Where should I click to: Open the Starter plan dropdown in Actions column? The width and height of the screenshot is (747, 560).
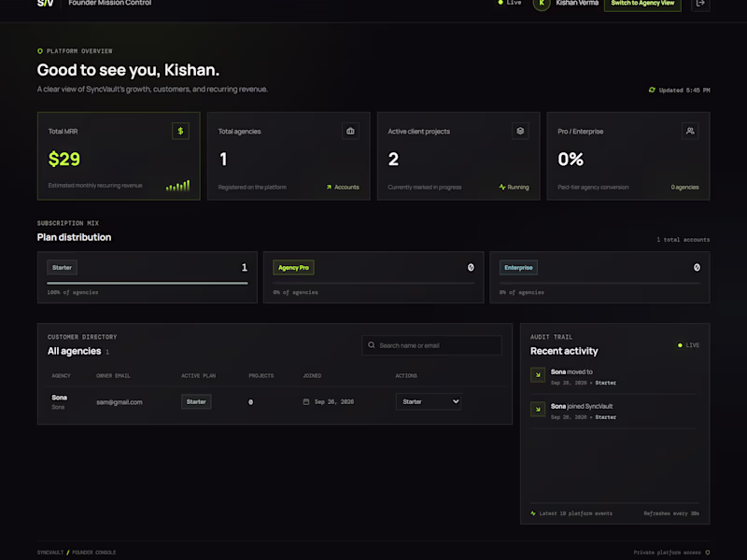(429, 401)
